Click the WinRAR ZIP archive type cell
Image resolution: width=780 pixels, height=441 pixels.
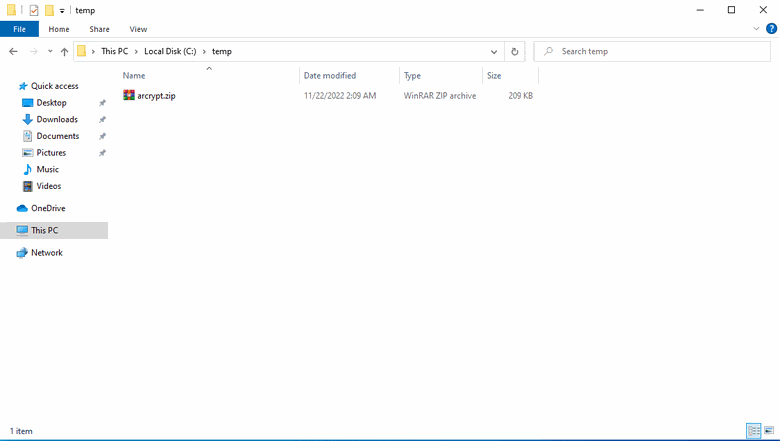click(440, 95)
